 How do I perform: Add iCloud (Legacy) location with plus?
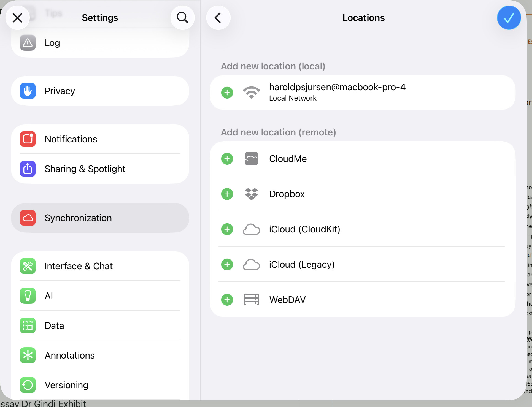point(227,265)
